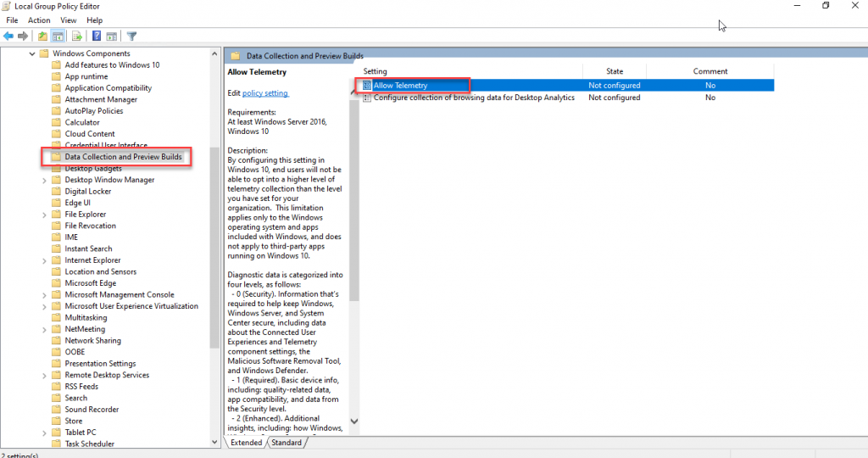This screenshot has width=868, height=458.
Task: Click scroll-down arrow of the tree pane
Action: click(214, 442)
